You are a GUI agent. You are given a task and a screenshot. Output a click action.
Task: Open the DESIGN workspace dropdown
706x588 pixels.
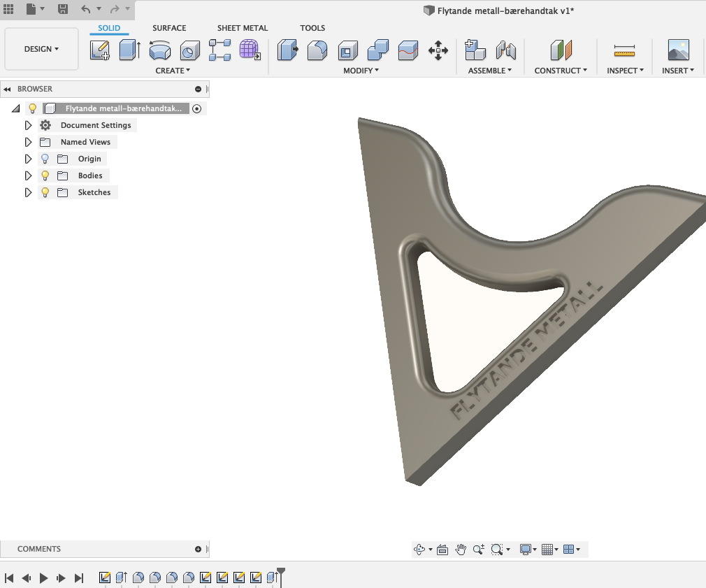click(x=41, y=49)
